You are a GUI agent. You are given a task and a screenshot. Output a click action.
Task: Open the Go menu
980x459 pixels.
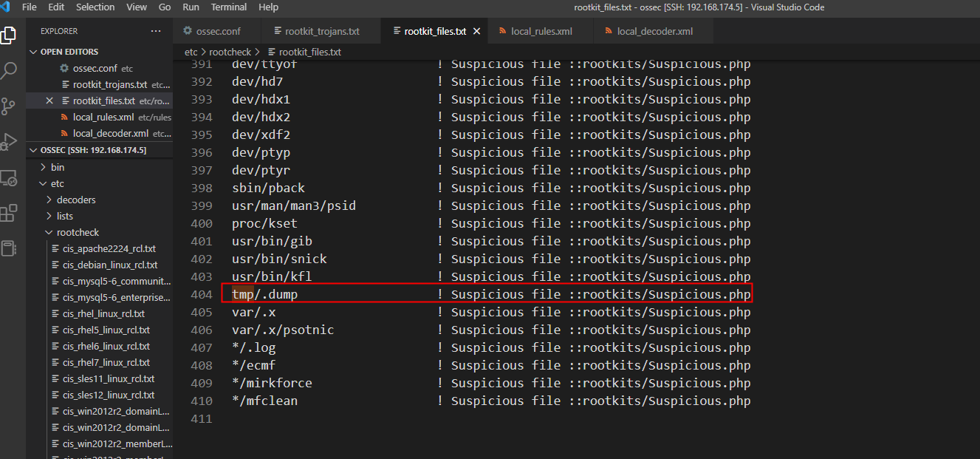click(x=165, y=7)
